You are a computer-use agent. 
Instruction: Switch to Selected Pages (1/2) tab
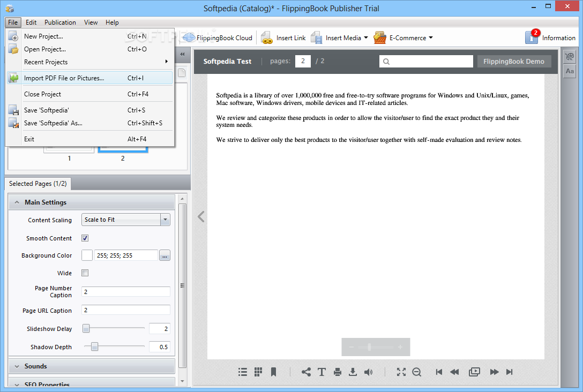point(38,184)
